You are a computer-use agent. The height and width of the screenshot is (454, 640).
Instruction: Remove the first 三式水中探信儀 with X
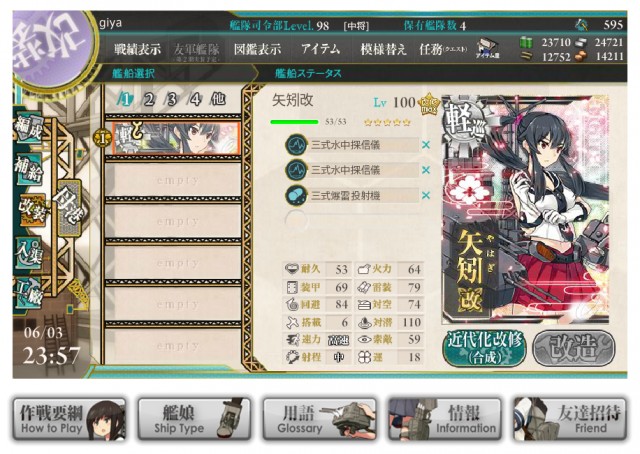[426, 145]
